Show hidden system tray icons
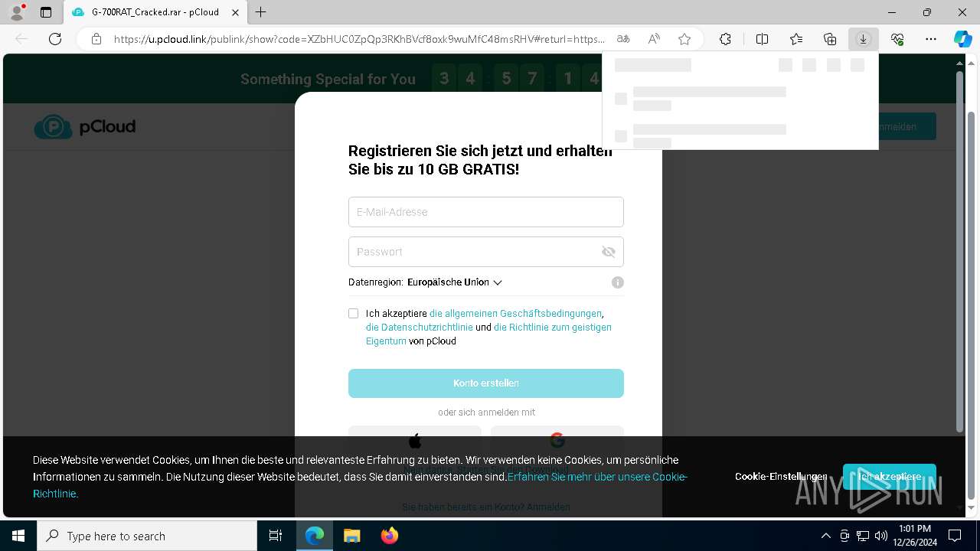The image size is (980, 551). click(x=825, y=536)
